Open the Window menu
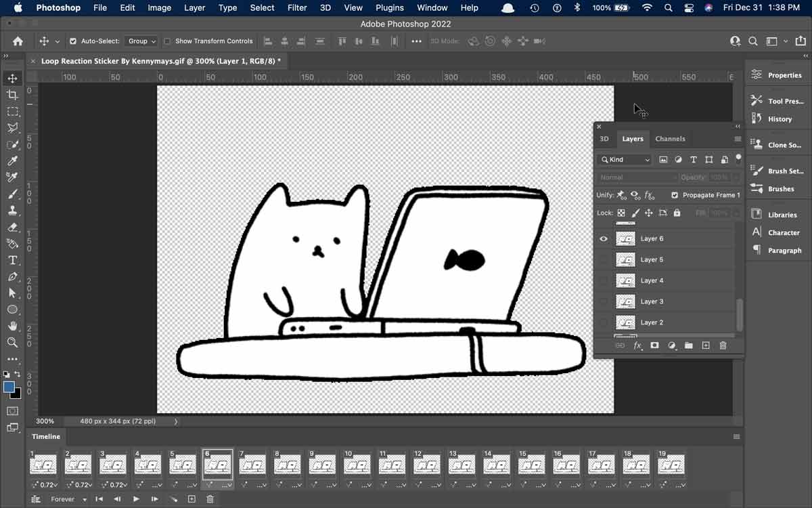The image size is (812, 508). (432, 8)
